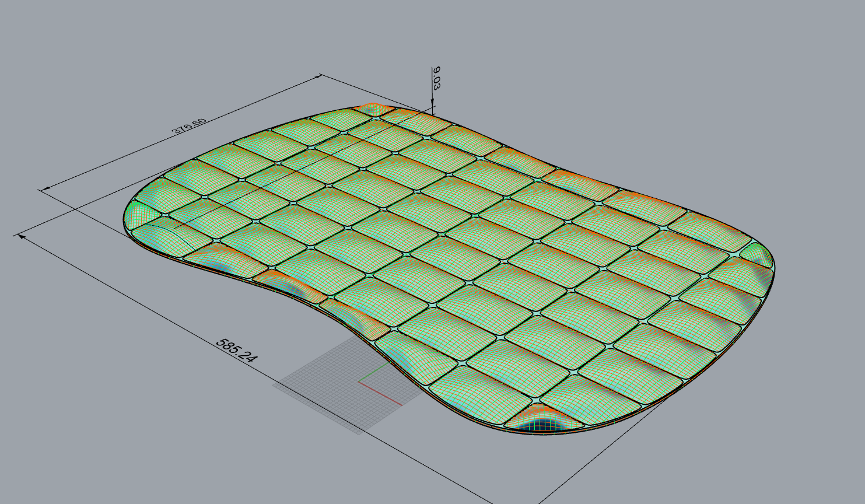Image resolution: width=865 pixels, height=504 pixels.
Task: Pick the rounded green corner patch at far right
Action: pos(757,254)
